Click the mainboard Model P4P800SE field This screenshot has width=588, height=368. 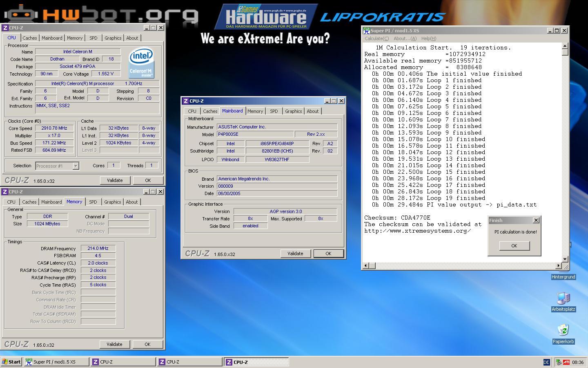[x=255, y=134]
